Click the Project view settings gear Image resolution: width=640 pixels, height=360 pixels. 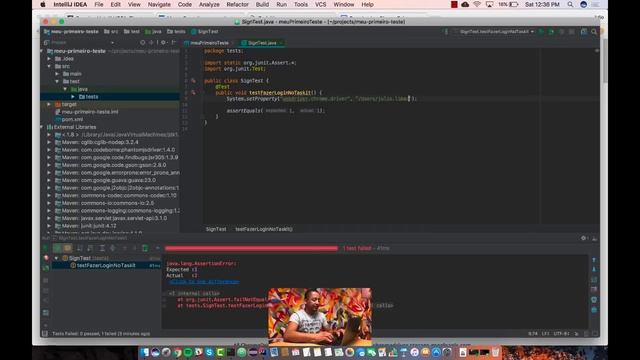click(163, 42)
